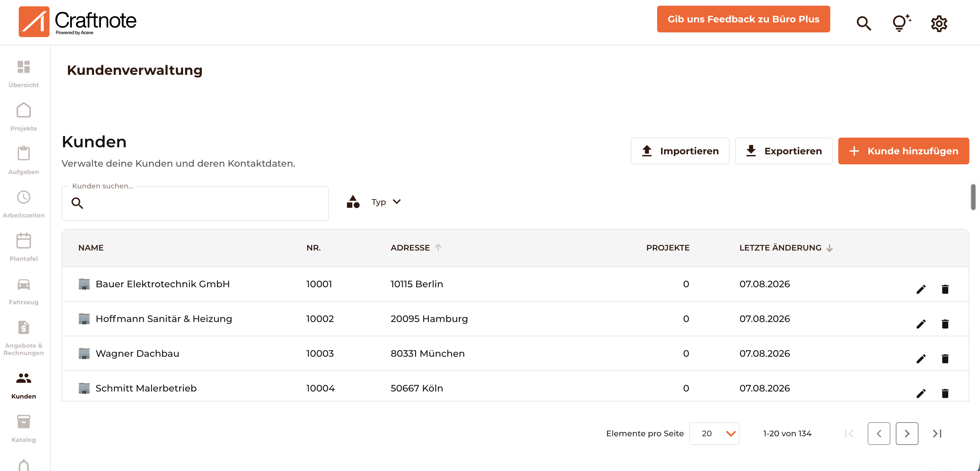The width and height of the screenshot is (980, 471).
Task: Sort by Letzte Änderung arrow
Action: 830,248
